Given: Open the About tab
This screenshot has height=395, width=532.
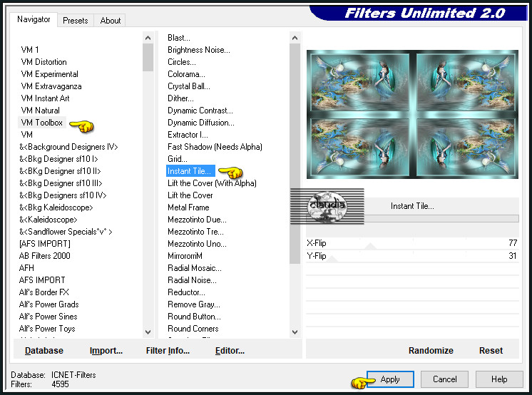Looking at the screenshot, I should pyautogui.click(x=110, y=21).
